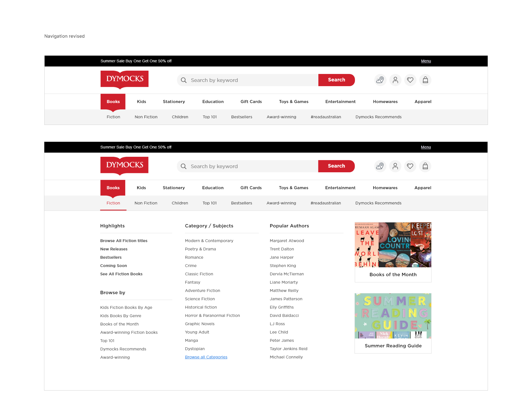Select Top 101 in top sub navigation

pos(210,117)
